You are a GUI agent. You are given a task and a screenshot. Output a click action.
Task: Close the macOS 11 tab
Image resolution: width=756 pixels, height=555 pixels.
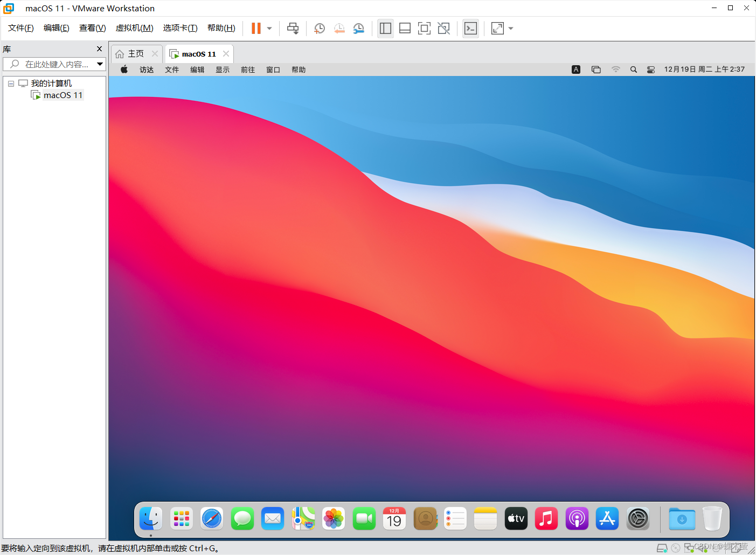coord(226,54)
